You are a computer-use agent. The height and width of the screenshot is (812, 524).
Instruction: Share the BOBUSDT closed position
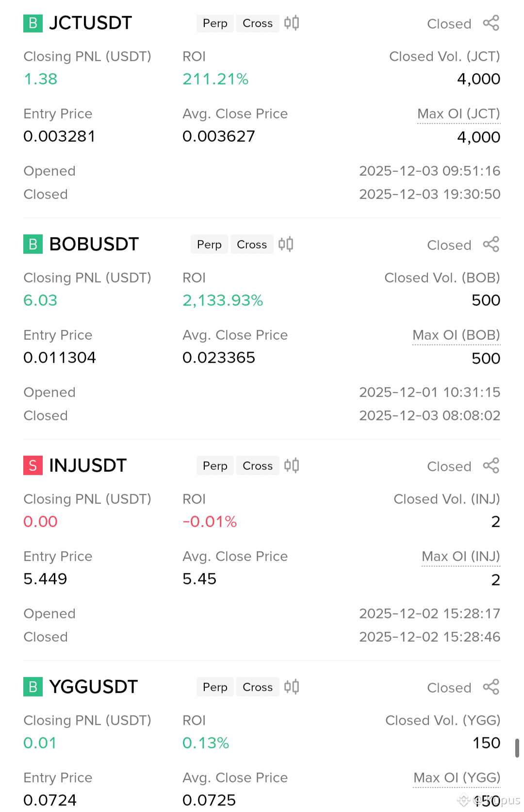point(491,244)
